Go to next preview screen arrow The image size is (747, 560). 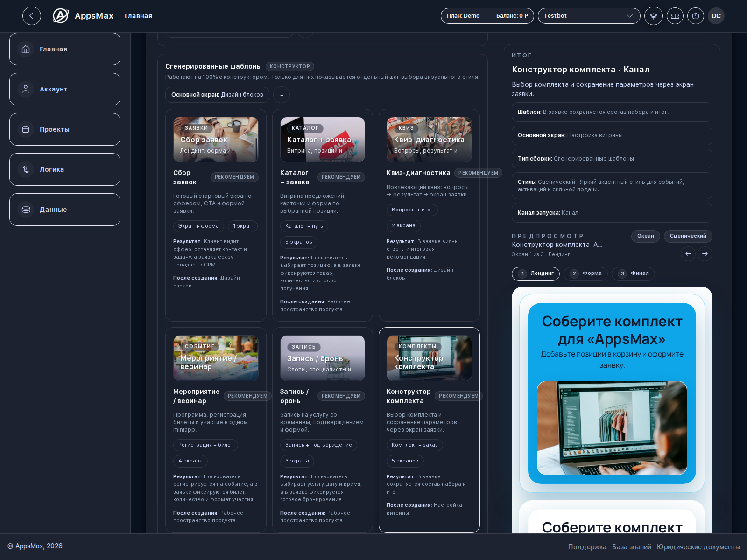[x=705, y=254]
